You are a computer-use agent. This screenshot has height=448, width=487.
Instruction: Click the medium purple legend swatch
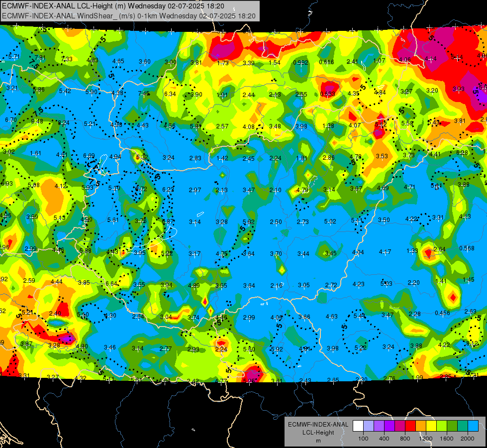(x=379, y=426)
